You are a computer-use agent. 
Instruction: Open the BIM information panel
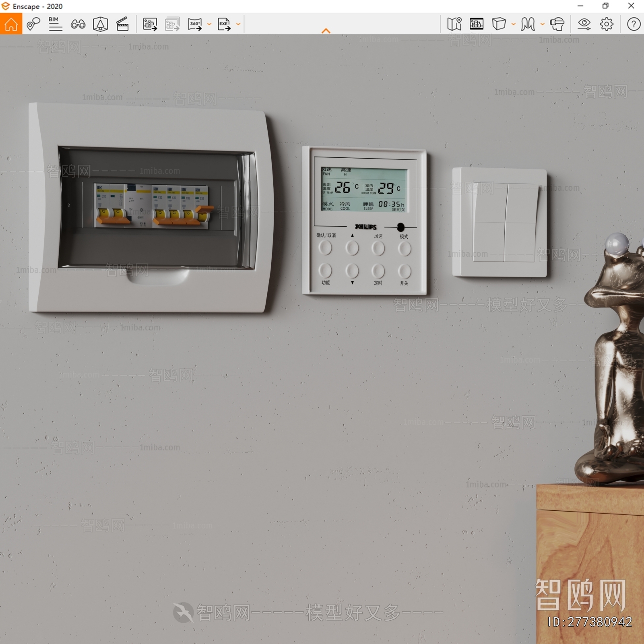55,24
